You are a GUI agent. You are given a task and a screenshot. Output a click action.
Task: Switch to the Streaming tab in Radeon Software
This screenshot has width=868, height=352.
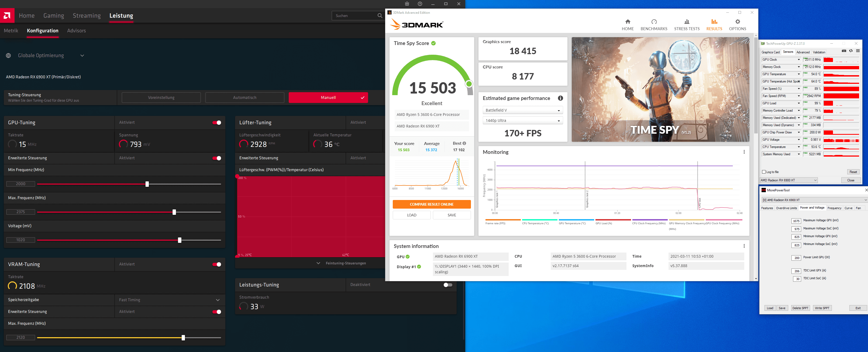tap(87, 15)
